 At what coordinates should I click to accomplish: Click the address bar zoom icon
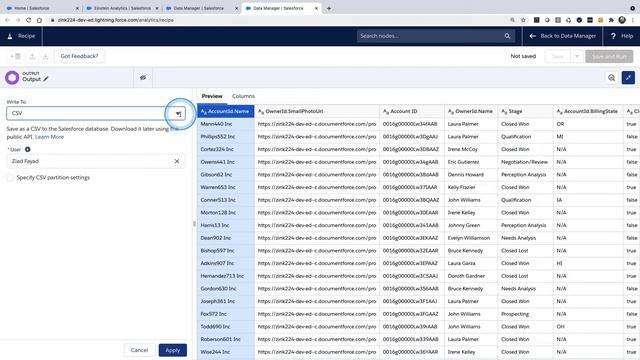[x=513, y=20]
